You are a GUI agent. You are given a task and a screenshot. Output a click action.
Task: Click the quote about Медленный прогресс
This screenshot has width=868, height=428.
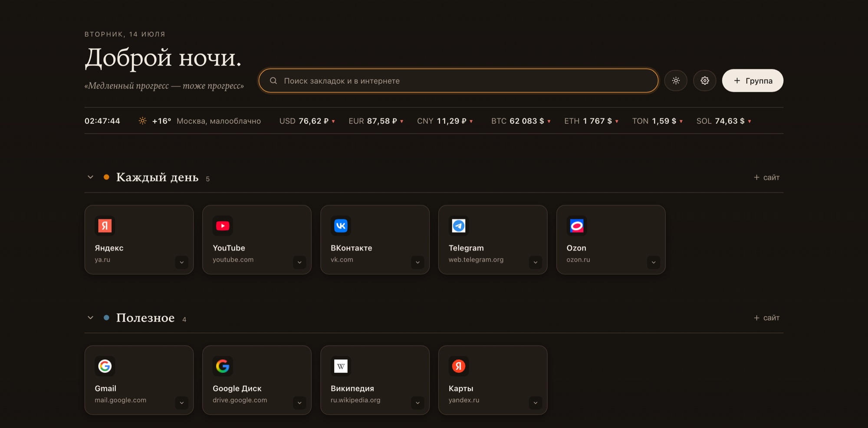[x=164, y=86]
